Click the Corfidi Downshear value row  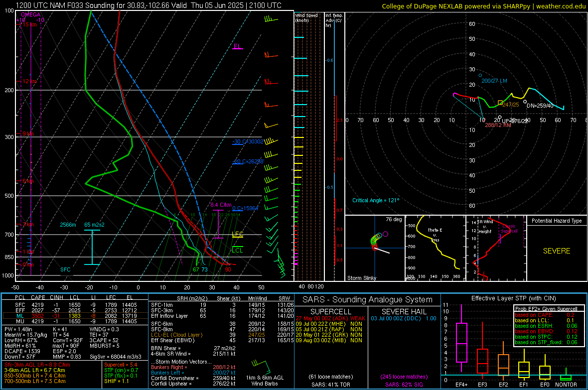point(193,378)
